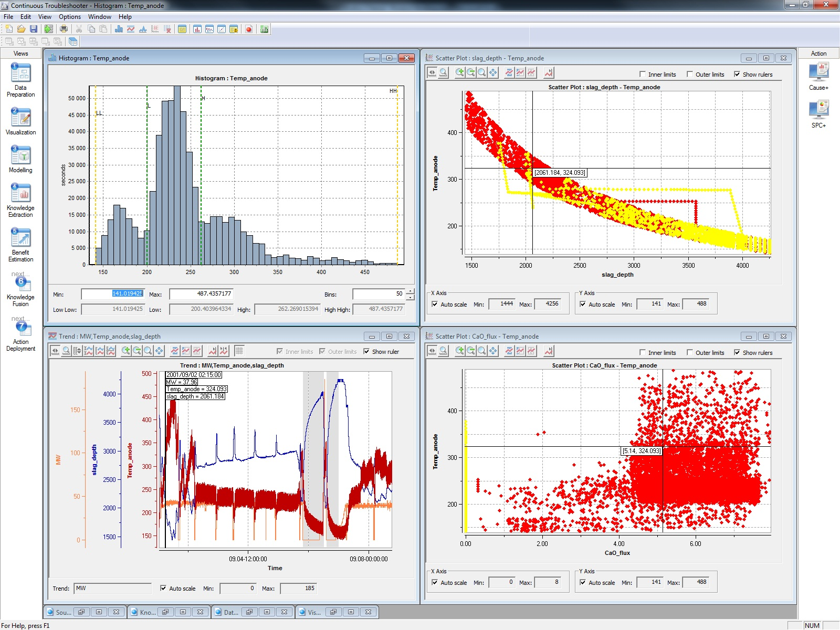Click the Visualization view in the Views sidebar

[20, 120]
